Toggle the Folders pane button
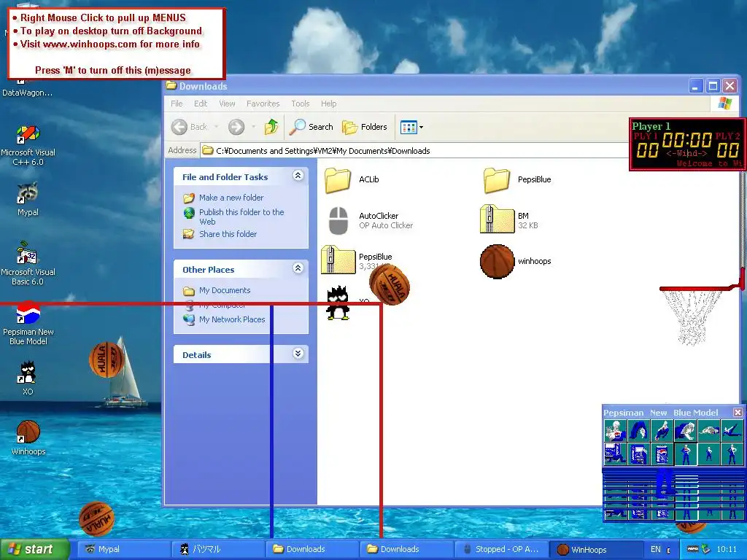The image size is (747, 560). 365,127
